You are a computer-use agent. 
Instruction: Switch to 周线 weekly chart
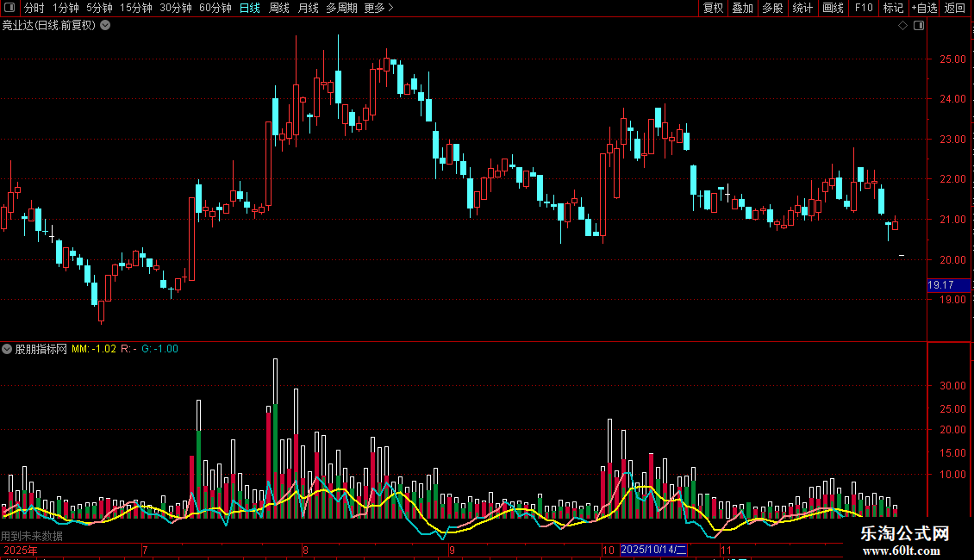coord(279,8)
